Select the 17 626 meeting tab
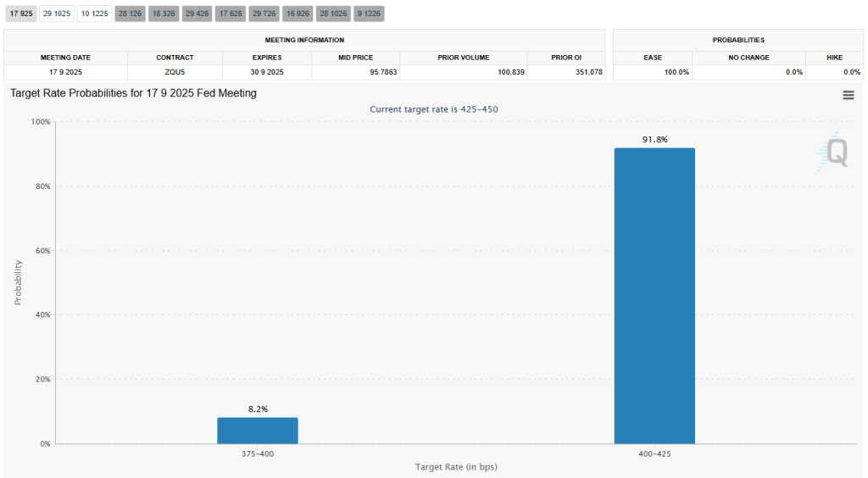 pos(231,14)
